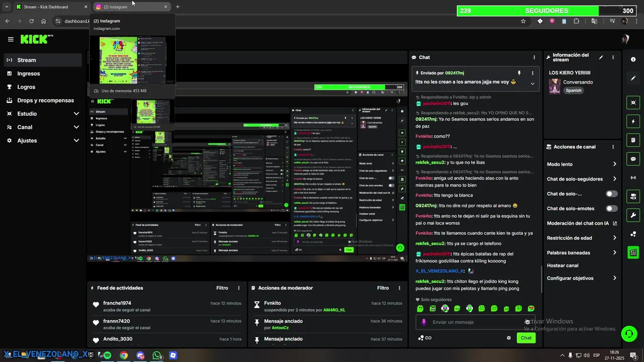Open Moderación del chat con IA
Image resolution: width=644 pixels, height=362 pixels.
pyautogui.click(x=582, y=223)
